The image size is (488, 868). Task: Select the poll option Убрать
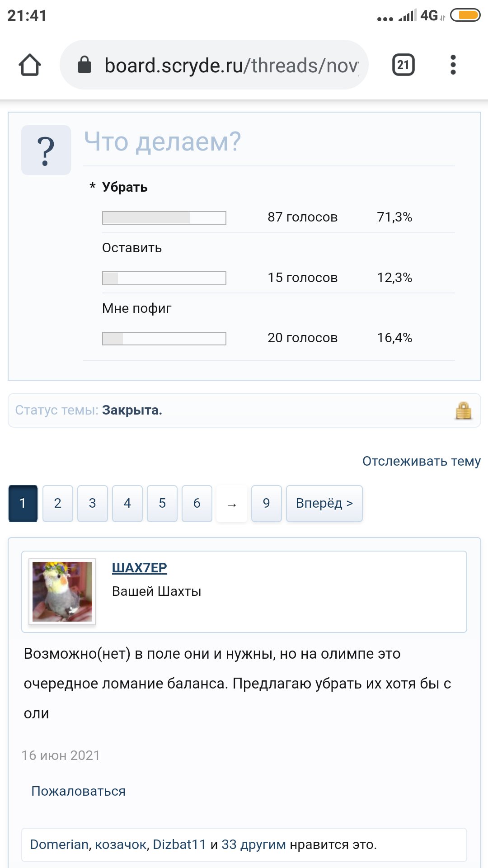tap(124, 187)
